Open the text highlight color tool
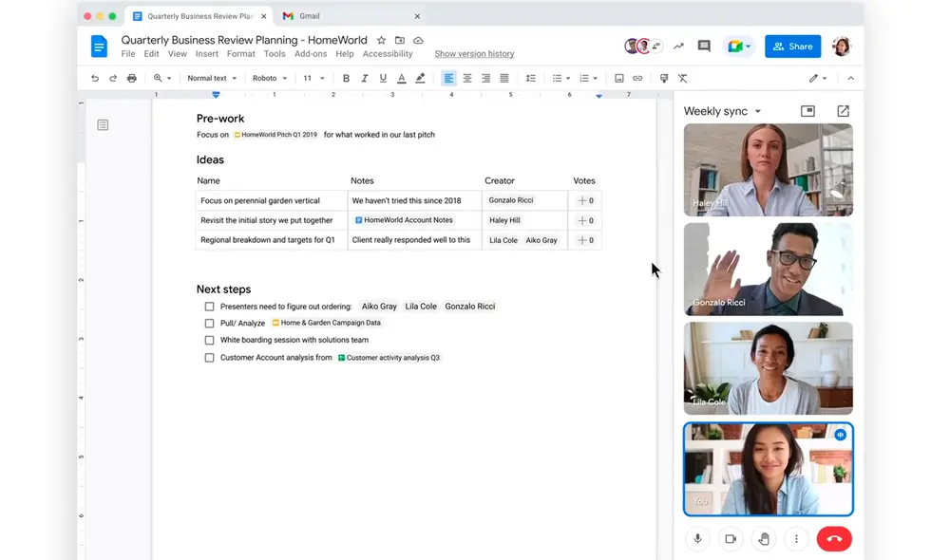Image resolution: width=950 pixels, height=560 pixels. coord(419,78)
